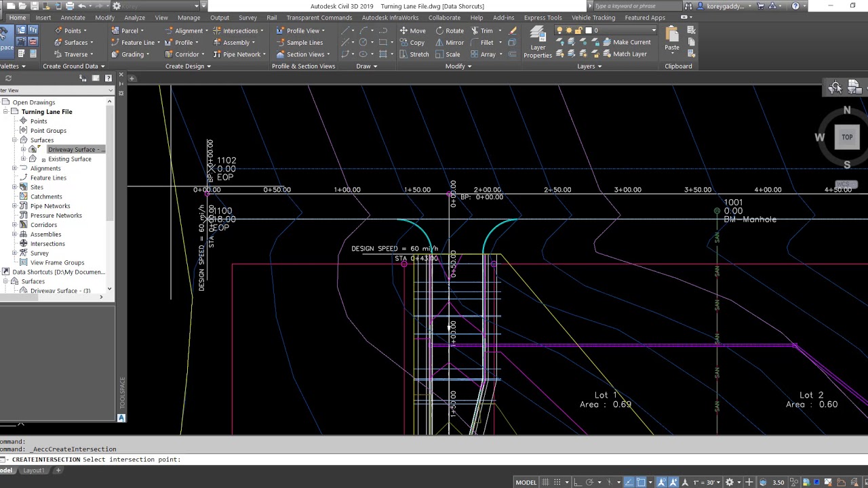868x488 pixels.
Task: Select Alignments in the Prospector tree
Action: coord(45,168)
